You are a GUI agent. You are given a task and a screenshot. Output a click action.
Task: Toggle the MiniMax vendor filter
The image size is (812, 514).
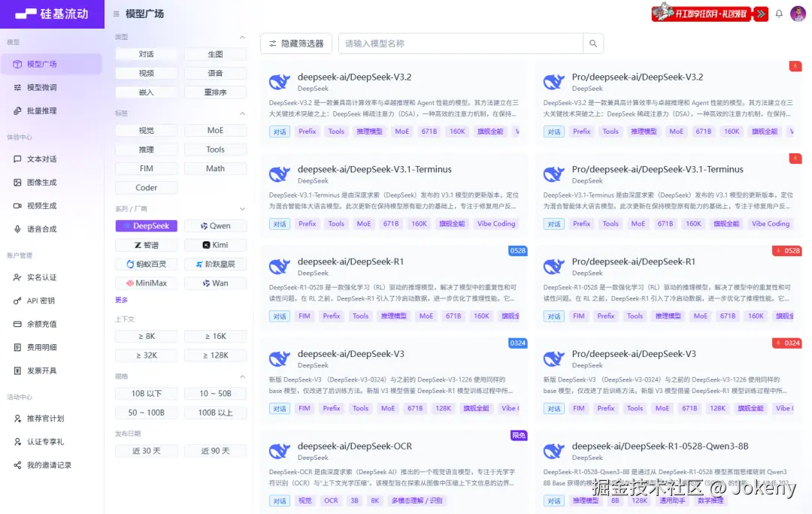(x=146, y=283)
